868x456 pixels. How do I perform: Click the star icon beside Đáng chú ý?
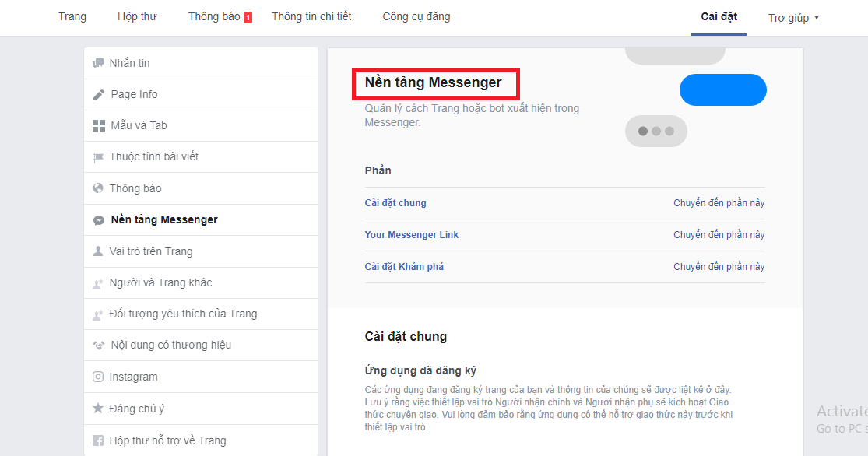click(98, 409)
